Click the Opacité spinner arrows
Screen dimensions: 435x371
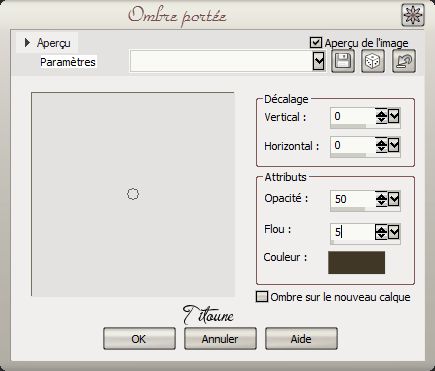(381, 199)
